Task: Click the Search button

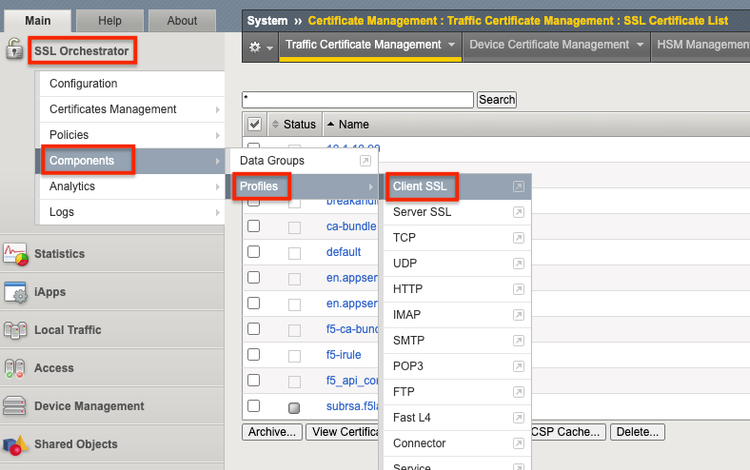Action: click(x=496, y=99)
